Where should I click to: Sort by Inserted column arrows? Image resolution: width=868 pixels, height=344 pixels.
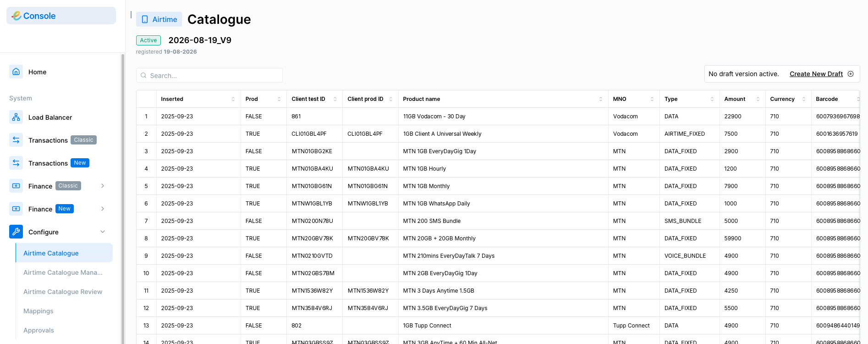233,99
